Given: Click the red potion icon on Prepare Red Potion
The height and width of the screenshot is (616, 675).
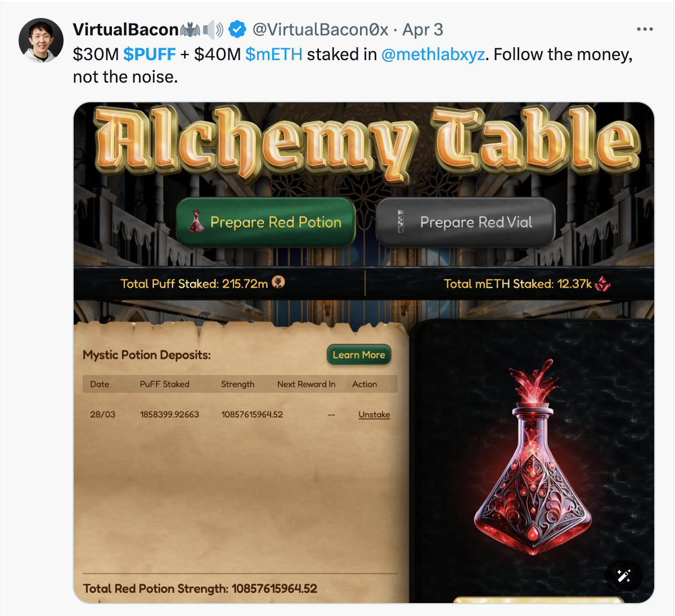Looking at the screenshot, I should point(196,222).
